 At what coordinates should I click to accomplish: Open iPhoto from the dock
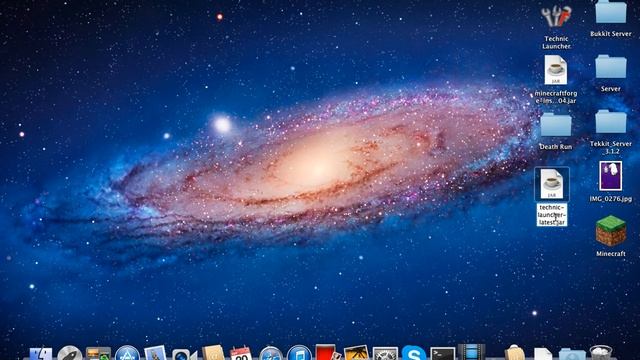pyautogui.click(x=356, y=353)
